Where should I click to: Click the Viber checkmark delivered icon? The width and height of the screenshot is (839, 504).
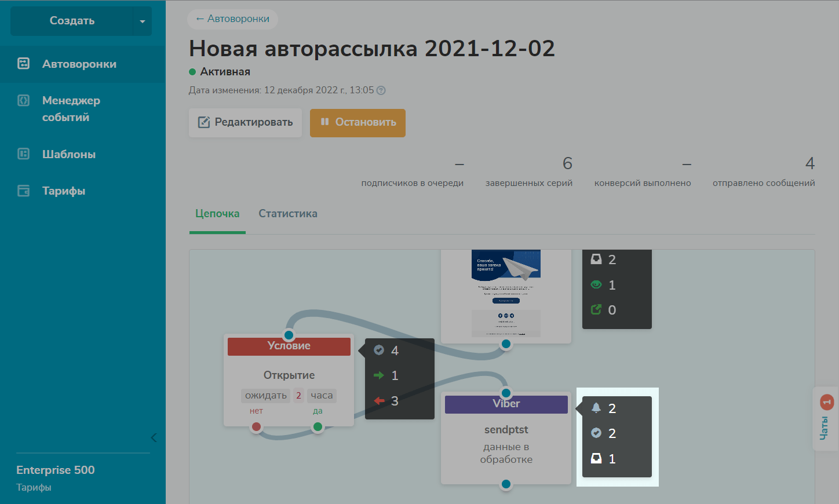coord(596,433)
